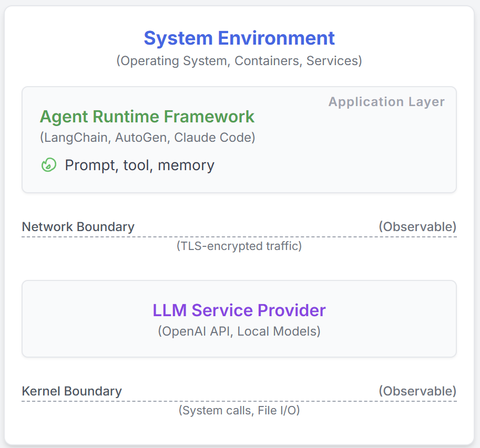Screen dimensions: 480x448
Task: Select the Application Layer label
Action: 386,102
